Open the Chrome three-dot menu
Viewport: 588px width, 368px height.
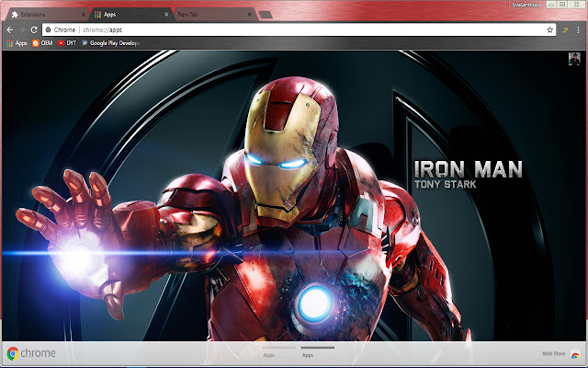(x=578, y=29)
